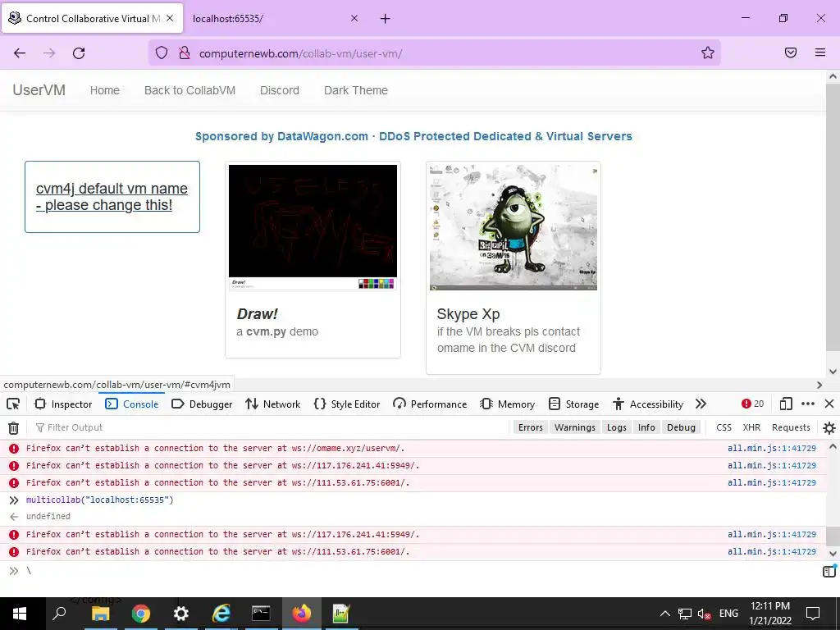Open the tracking protection shield icon

click(x=162, y=52)
